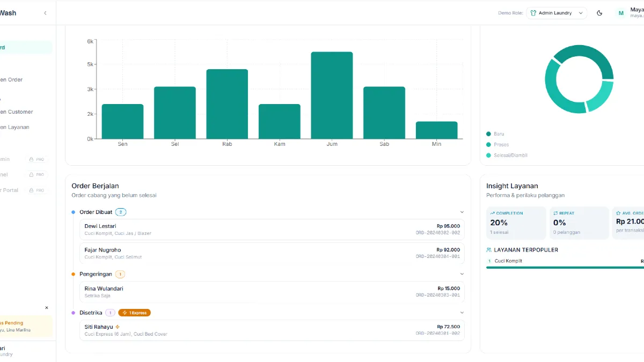Viewport: 644px width, 362px height.
Task: Click the lock PRO badge beside 'min' item
Action: tap(36, 159)
